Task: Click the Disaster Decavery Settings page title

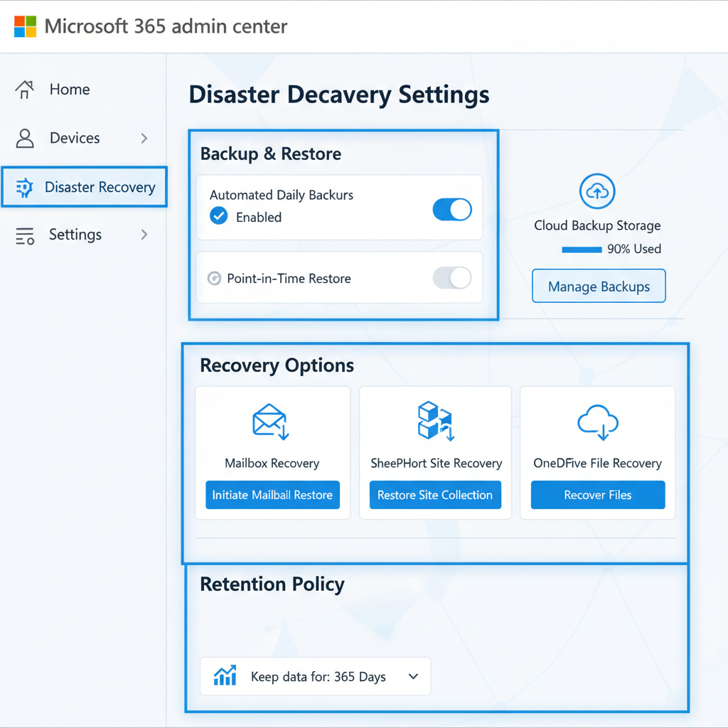Action: coord(339,95)
